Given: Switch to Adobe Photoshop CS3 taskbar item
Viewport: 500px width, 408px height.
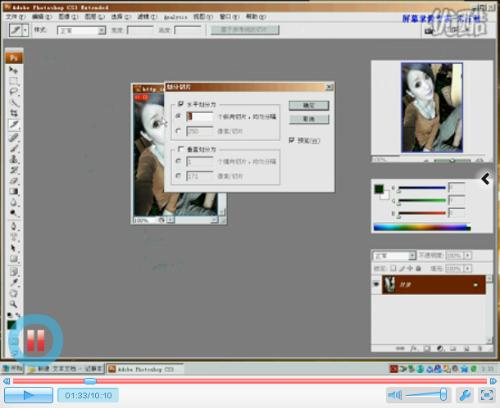Looking at the screenshot, I should (145, 369).
